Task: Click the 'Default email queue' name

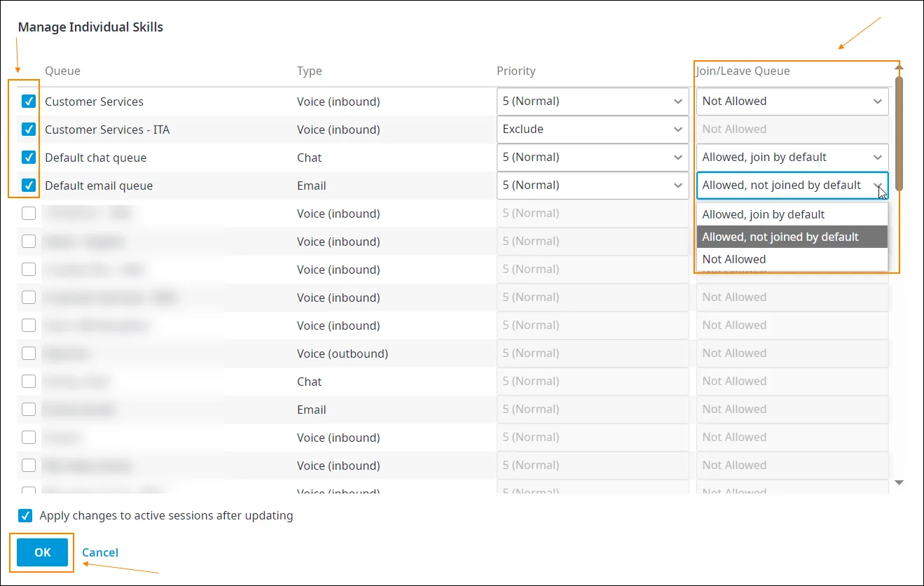Action: (x=99, y=186)
